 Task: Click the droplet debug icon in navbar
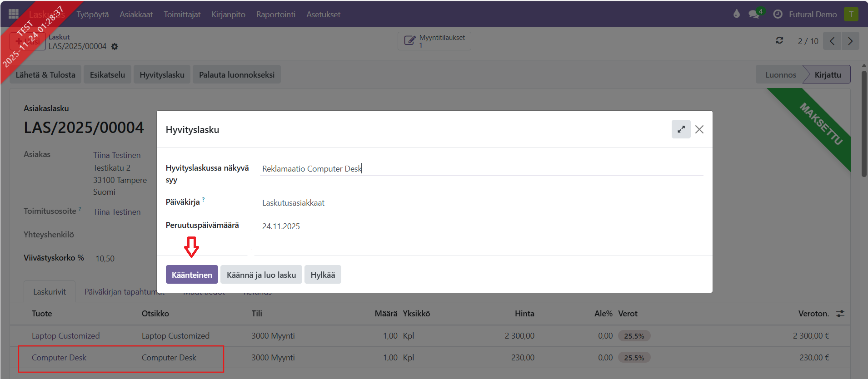click(x=736, y=14)
